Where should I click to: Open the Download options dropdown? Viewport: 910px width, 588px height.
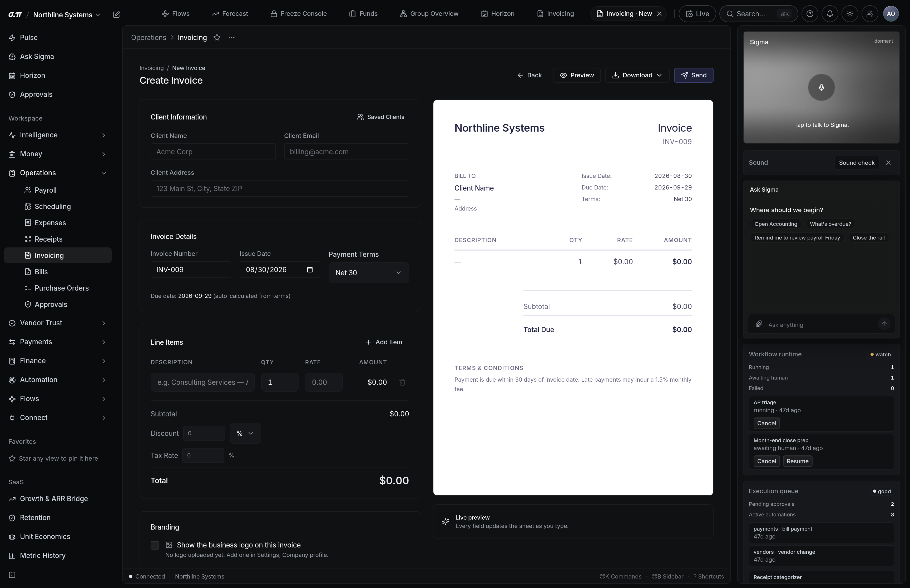(637, 75)
